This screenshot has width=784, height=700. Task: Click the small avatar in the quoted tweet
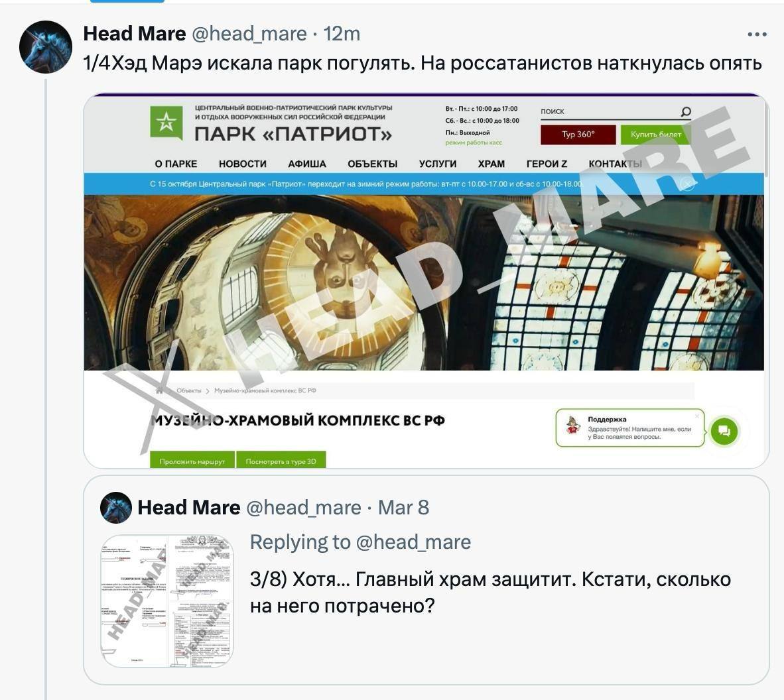pyautogui.click(x=116, y=508)
